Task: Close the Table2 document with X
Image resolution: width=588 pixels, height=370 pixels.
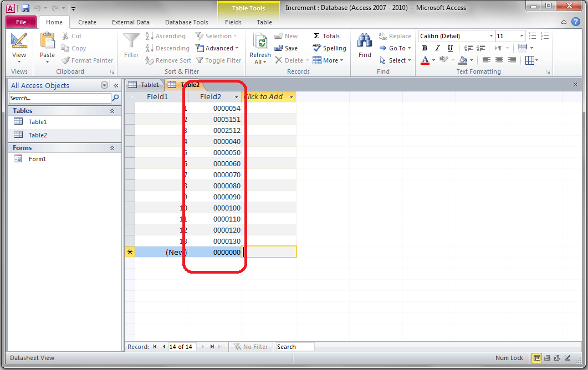Action: 575,85
